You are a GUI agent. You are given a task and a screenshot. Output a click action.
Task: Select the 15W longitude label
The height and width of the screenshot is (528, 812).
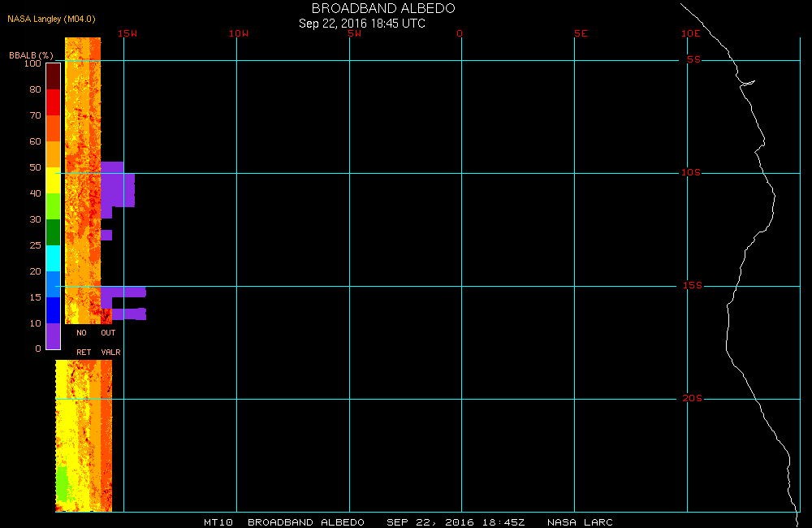click(x=127, y=33)
